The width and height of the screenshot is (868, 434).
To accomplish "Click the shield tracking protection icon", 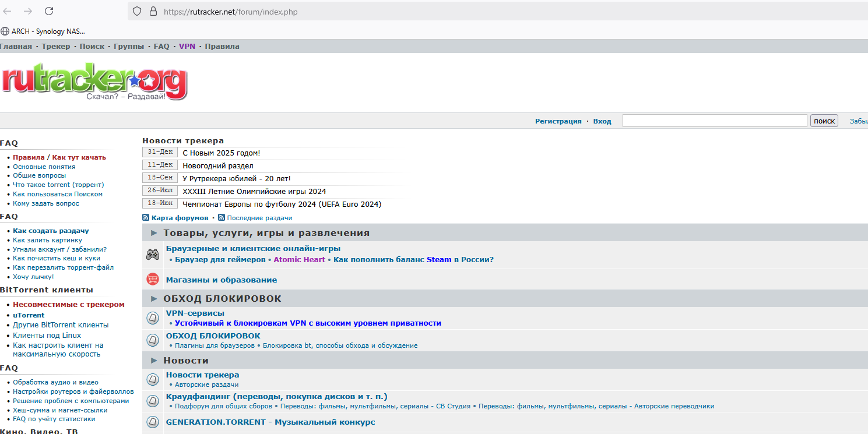I will (138, 11).
